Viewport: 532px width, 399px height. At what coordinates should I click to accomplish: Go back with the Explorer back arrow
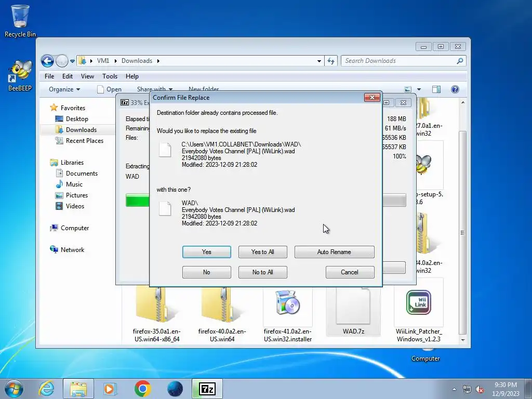(x=47, y=61)
